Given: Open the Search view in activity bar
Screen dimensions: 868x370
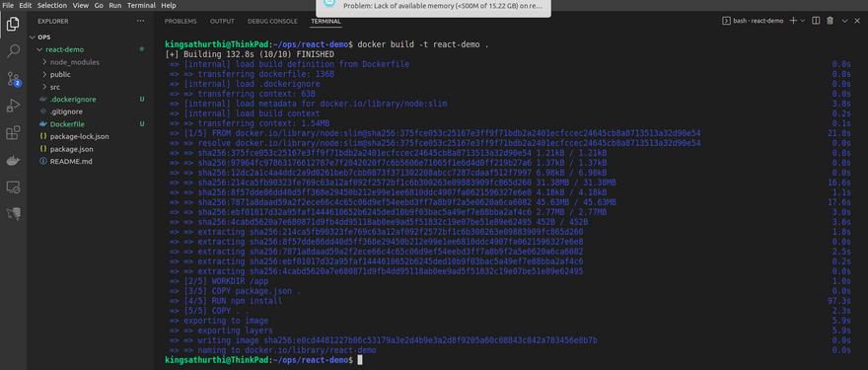Looking at the screenshot, I should click(13, 51).
